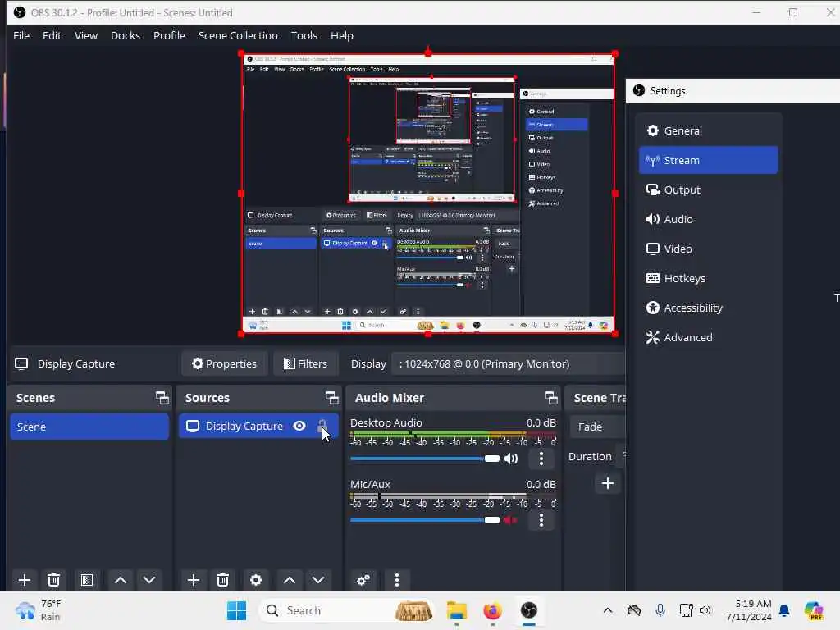Add a new scene with plus icon

(24, 580)
